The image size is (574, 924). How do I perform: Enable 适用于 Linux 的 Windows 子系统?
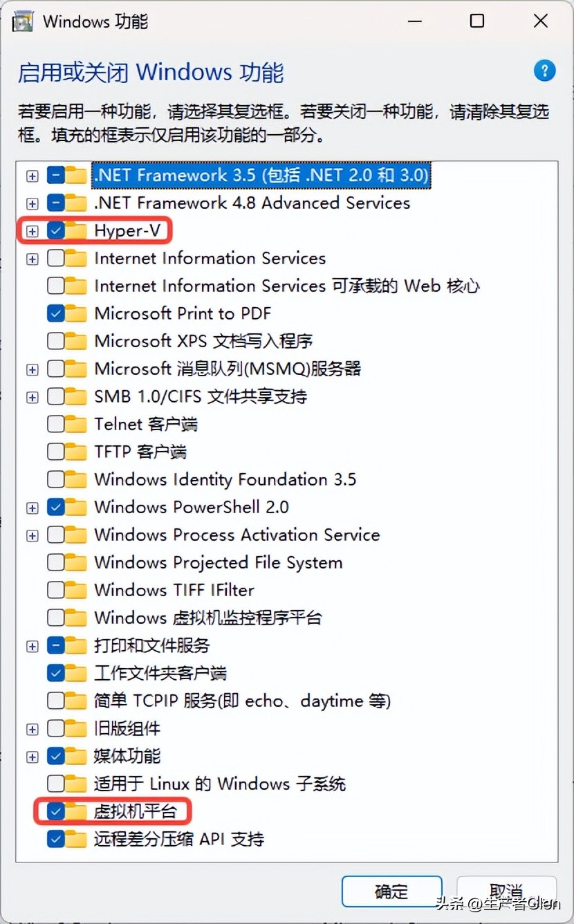click(55, 784)
